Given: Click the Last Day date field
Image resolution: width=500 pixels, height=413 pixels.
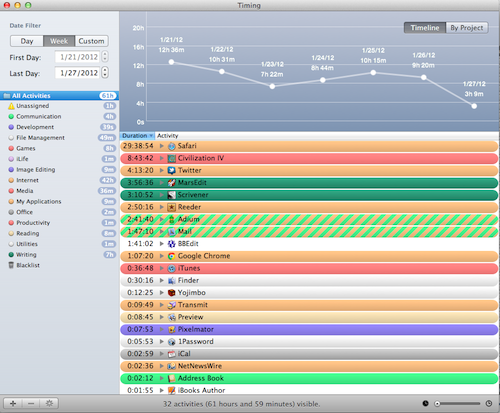Looking at the screenshot, I should tap(78, 73).
